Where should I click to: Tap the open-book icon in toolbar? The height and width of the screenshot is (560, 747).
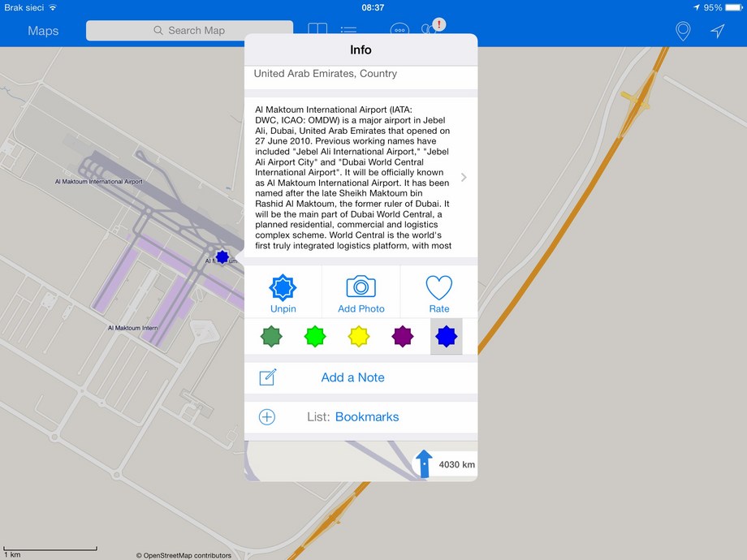[x=317, y=29]
